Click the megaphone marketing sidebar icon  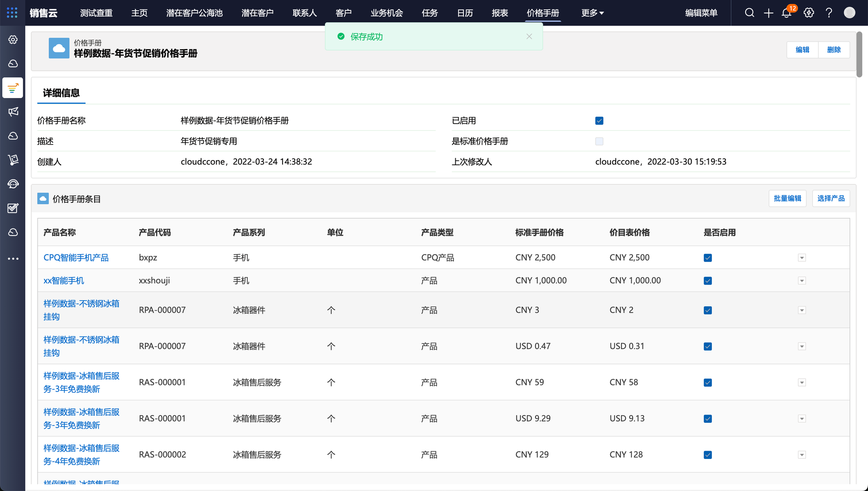pos(13,112)
